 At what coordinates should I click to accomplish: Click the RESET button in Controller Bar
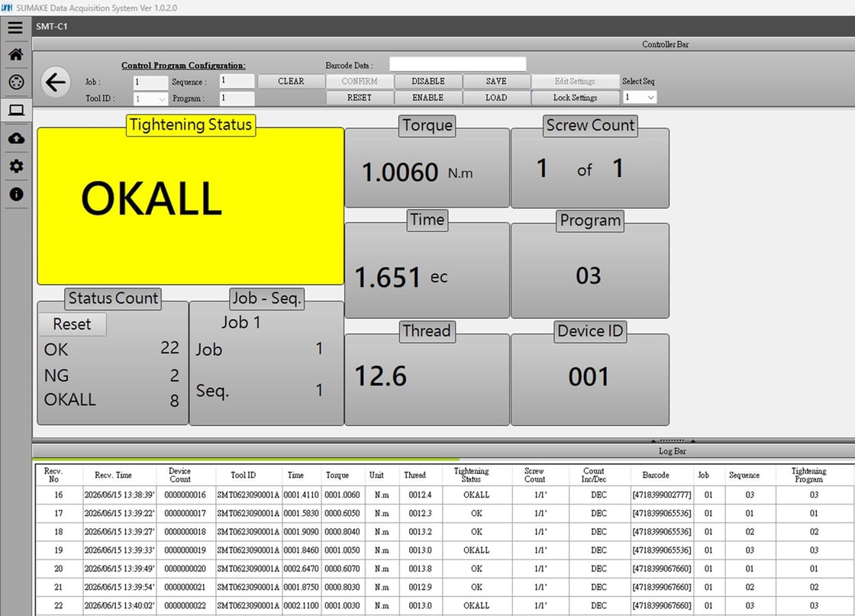360,98
